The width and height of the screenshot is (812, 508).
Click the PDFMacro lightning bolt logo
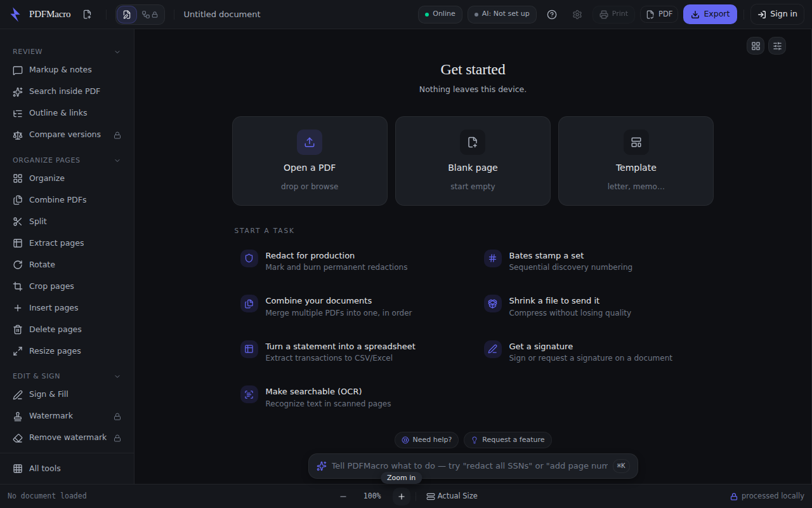pos(16,14)
